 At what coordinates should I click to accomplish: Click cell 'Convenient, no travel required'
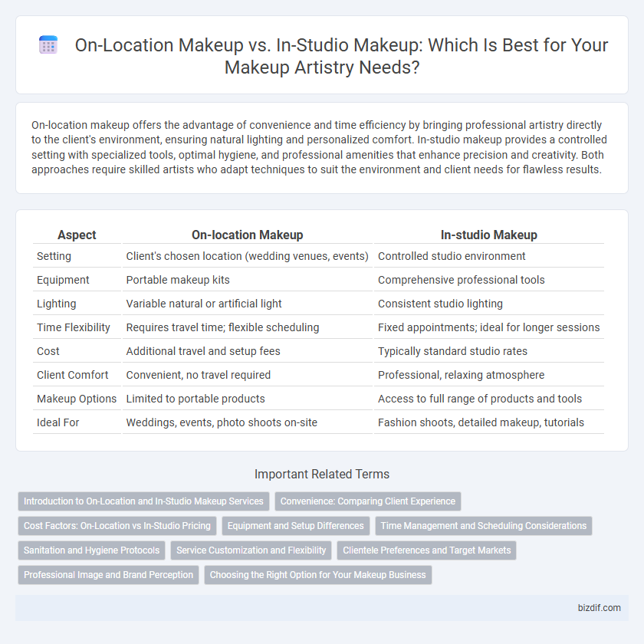pyautogui.click(x=199, y=375)
